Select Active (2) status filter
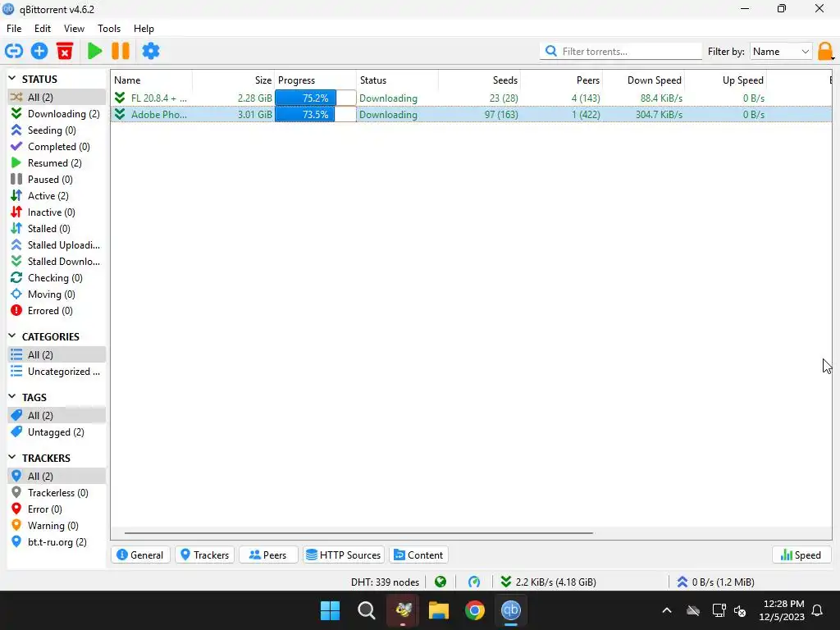 [x=57, y=196]
